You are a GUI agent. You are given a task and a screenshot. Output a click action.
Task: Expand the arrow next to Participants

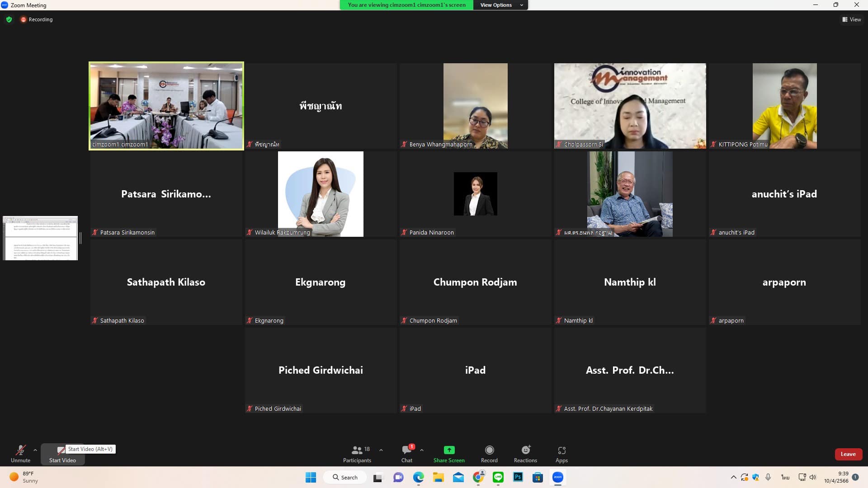click(x=381, y=450)
